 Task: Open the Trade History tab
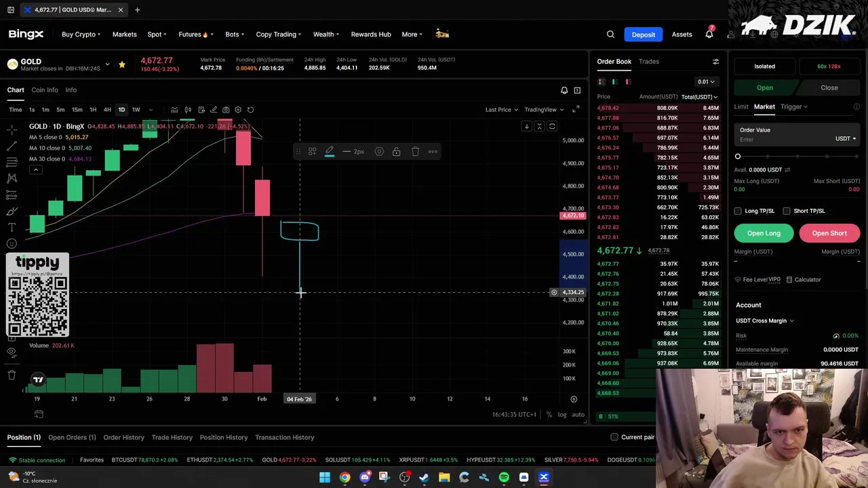(172, 437)
